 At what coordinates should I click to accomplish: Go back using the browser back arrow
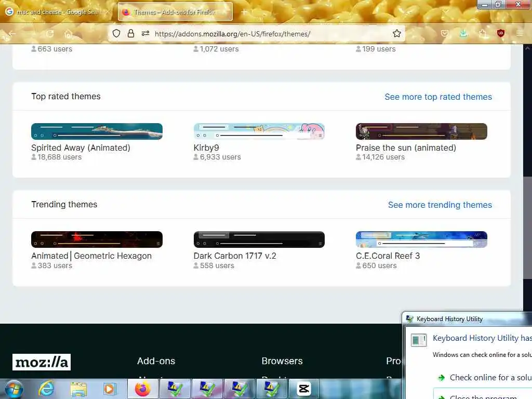click(12, 34)
